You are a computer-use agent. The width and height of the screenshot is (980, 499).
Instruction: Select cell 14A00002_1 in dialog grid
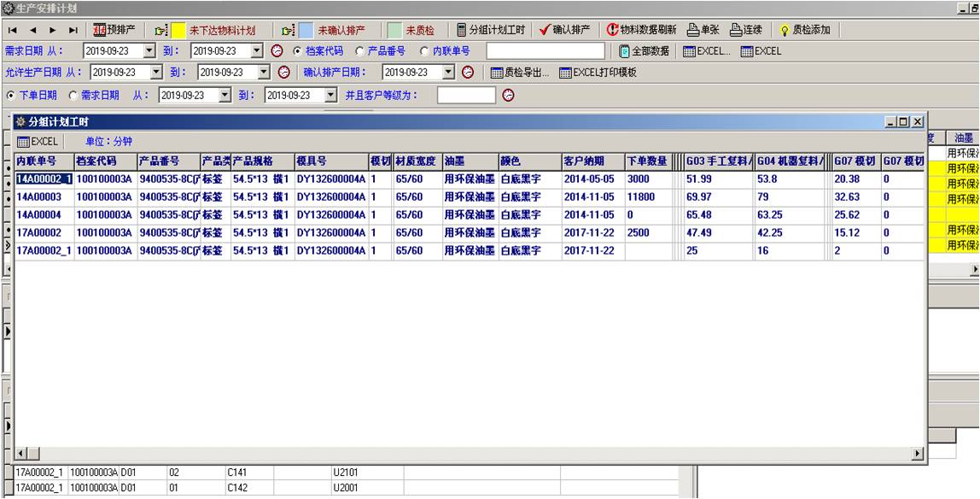(x=44, y=179)
